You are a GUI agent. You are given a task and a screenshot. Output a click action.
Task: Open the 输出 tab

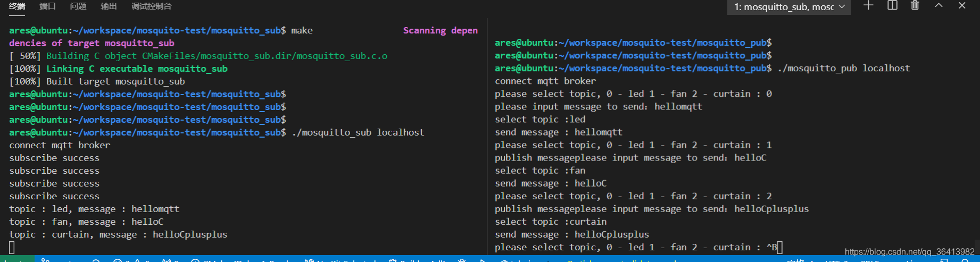point(109,6)
